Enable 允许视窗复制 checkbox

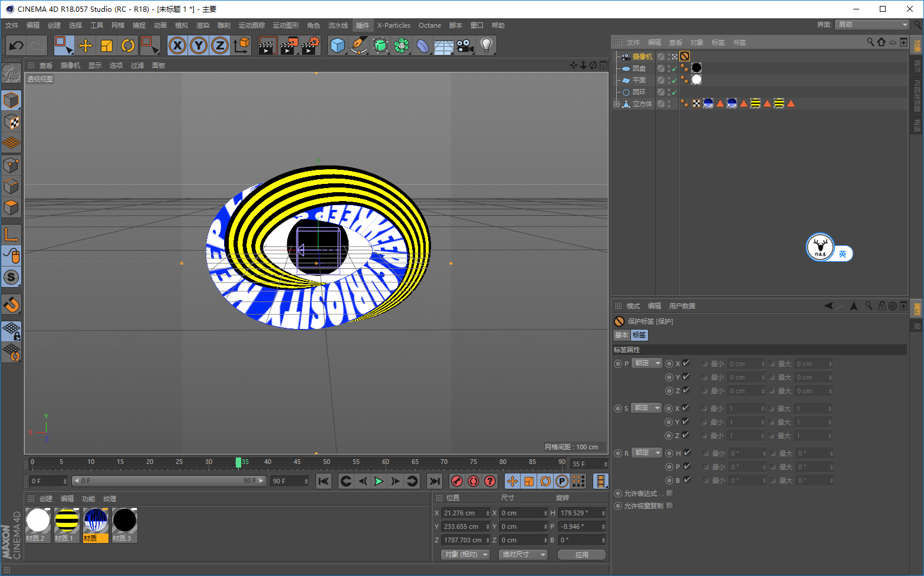tap(669, 506)
